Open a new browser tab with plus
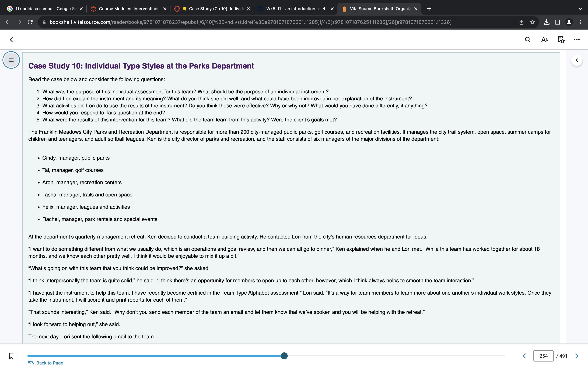This screenshot has height=368, width=588. click(429, 9)
